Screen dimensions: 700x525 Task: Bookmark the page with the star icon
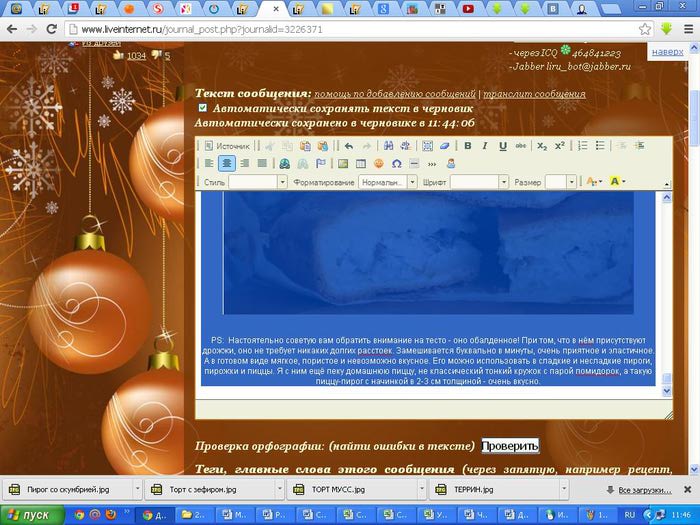[645, 29]
